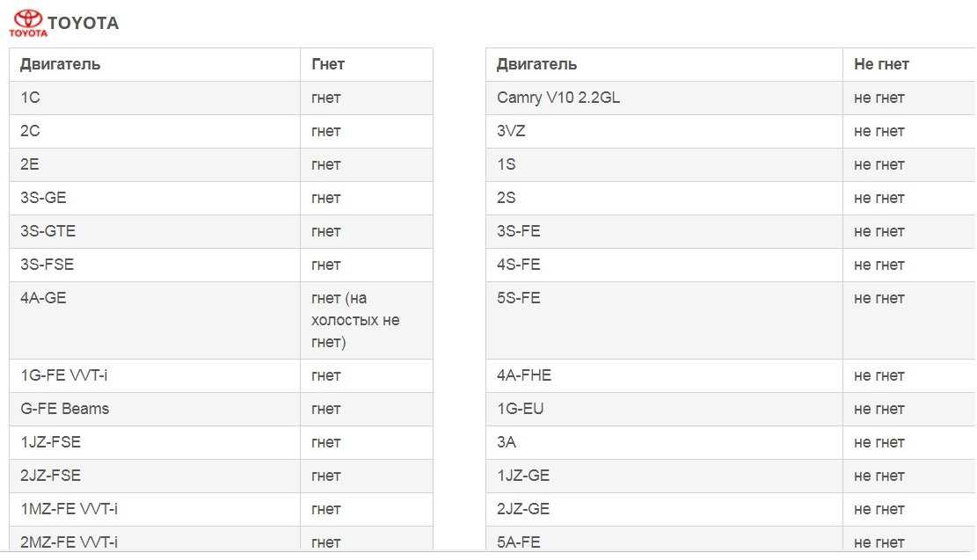Click the Camry V10 2.2GL cell
Image resolution: width=977 pixels, height=560 pixels.
tap(664, 98)
